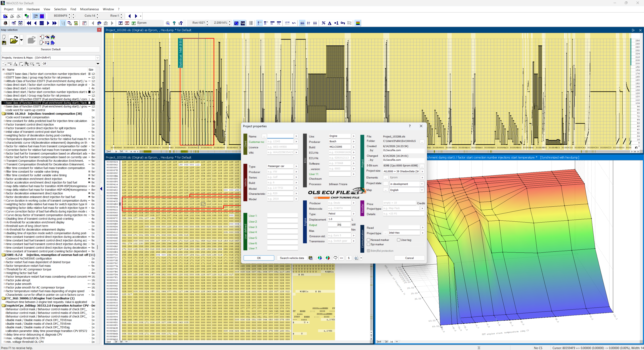Screen dimensions: 644x350
Task: Click the context help arrow-question icon
Action: [181, 23]
